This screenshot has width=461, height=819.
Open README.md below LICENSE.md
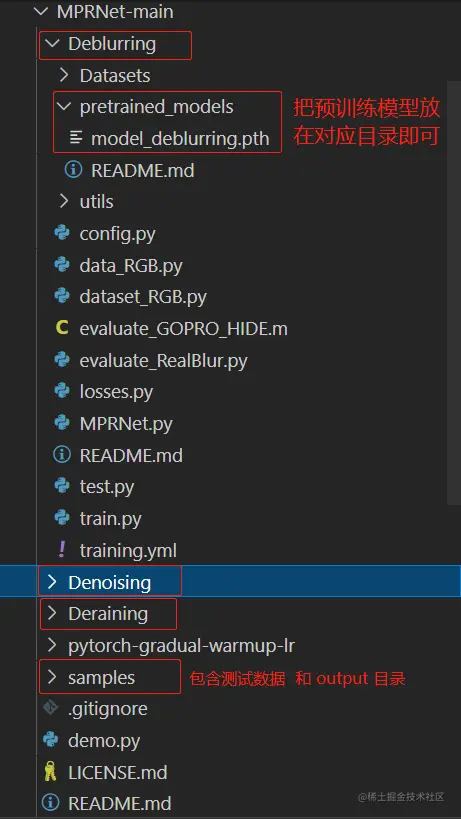click(x=120, y=803)
